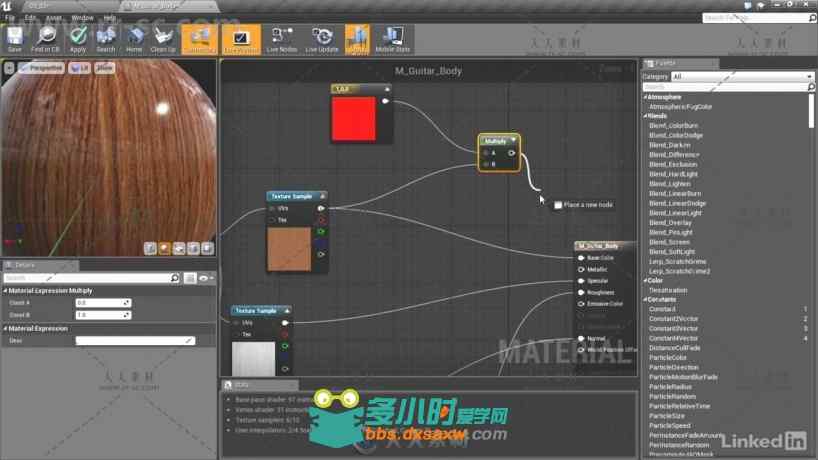
Task: Open the Window menu
Action: 82,18
